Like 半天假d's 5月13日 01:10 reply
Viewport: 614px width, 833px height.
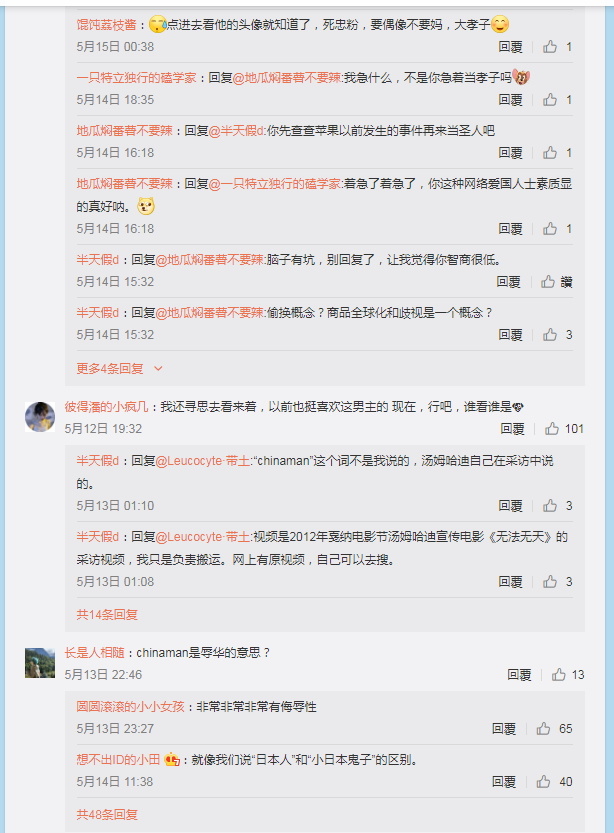[x=550, y=506]
